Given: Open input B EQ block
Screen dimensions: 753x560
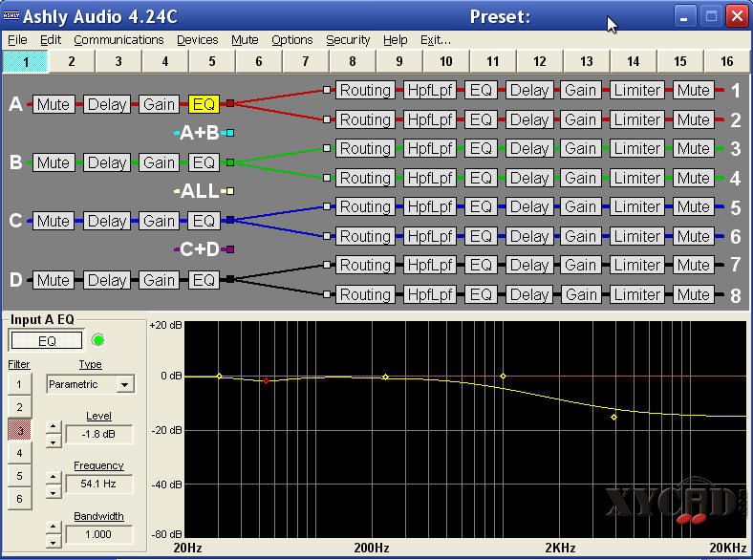Looking at the screenshot, I should pyautogui.click(x=204, y=162).
